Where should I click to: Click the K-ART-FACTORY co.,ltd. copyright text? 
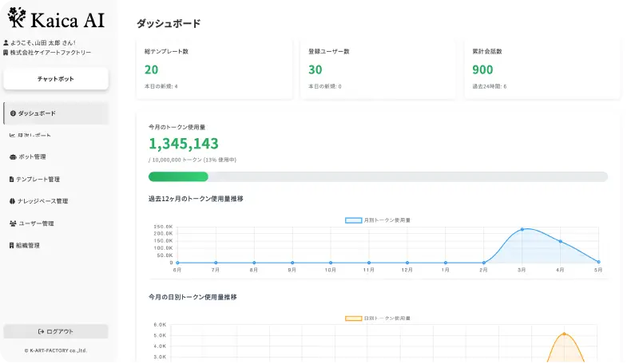[x=56, y=350]
